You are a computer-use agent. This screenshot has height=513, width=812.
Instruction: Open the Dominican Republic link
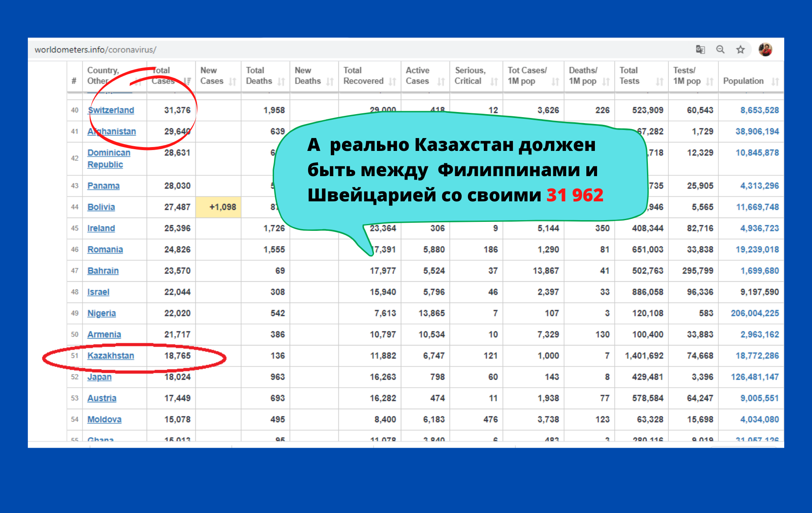pos(109,159)
